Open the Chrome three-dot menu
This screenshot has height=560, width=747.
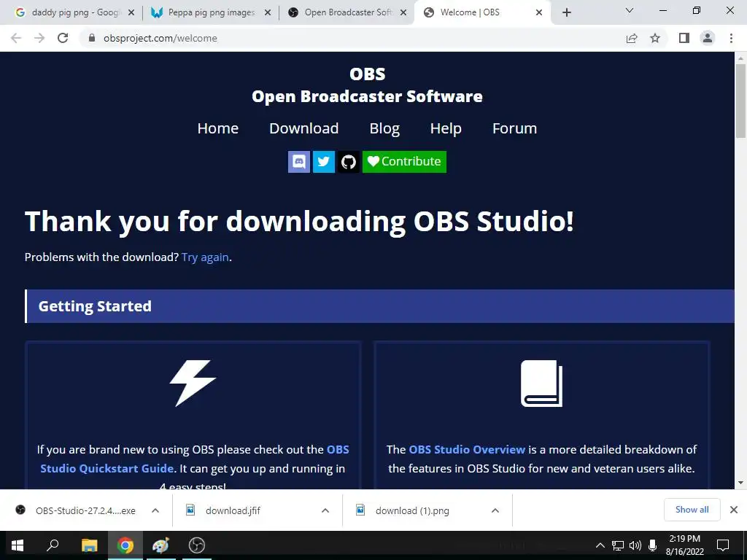731,38
